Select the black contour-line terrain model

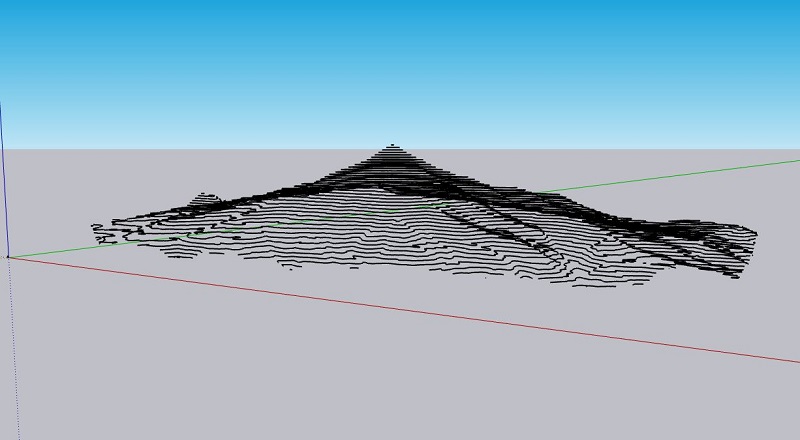pos(423,215)
